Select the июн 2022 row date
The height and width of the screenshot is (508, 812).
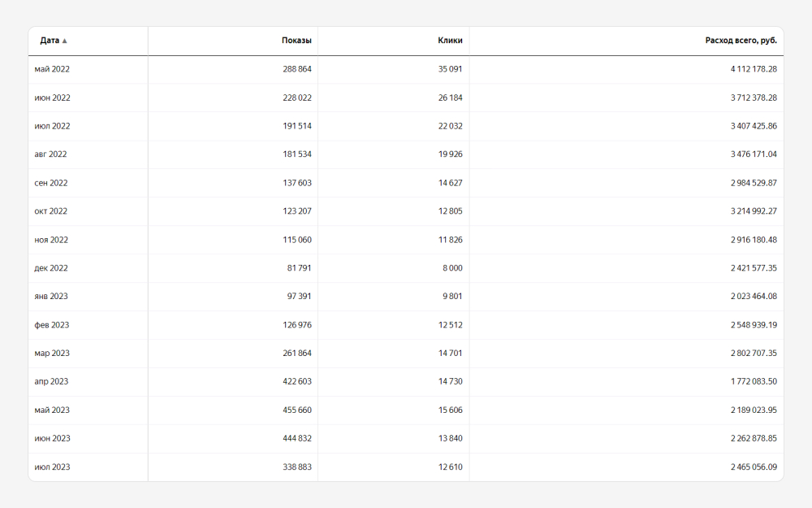[x=52, y=98]
